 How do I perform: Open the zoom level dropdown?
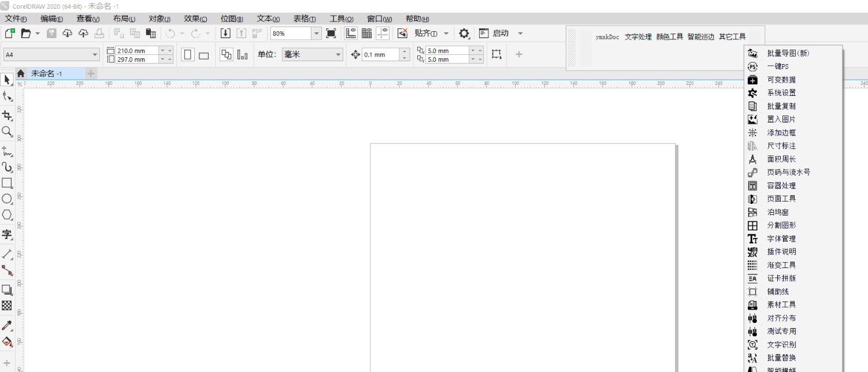click(x=316, y=33)
